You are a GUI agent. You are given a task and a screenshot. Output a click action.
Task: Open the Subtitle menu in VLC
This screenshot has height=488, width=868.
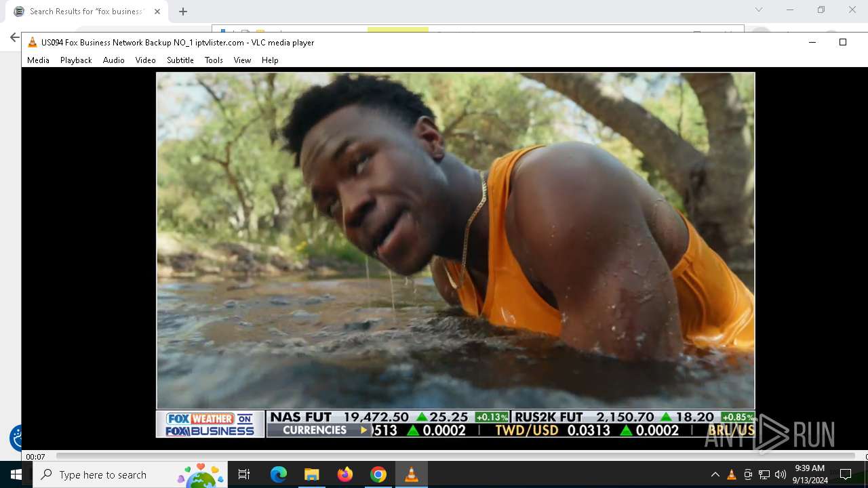(x=180, y=60)
